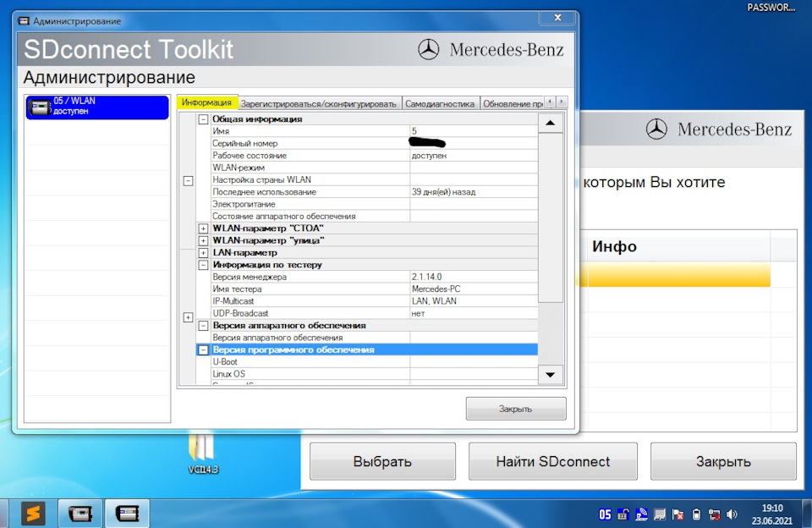
Task: Click Администрирование window title icon
Action: (x=24, y=21)
